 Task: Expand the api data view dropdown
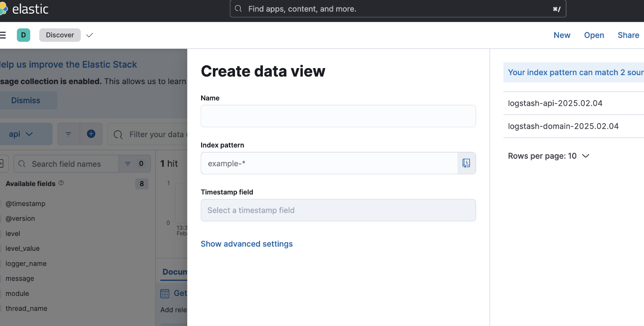click(22, 134)
